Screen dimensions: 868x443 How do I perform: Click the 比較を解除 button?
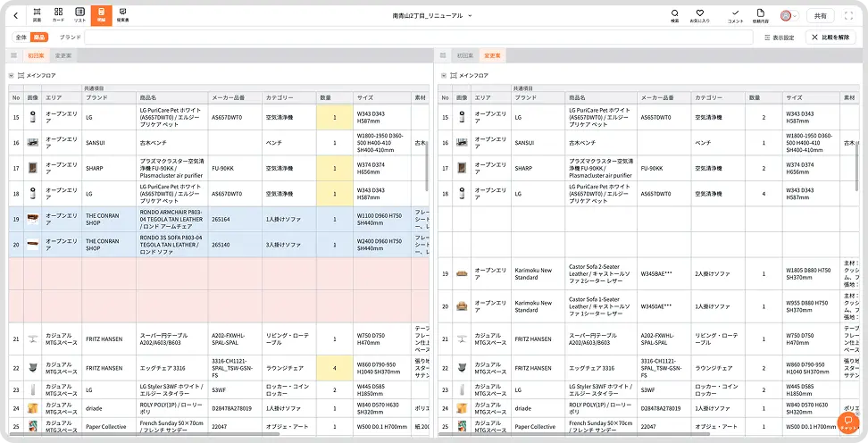(x=830, y=38)
